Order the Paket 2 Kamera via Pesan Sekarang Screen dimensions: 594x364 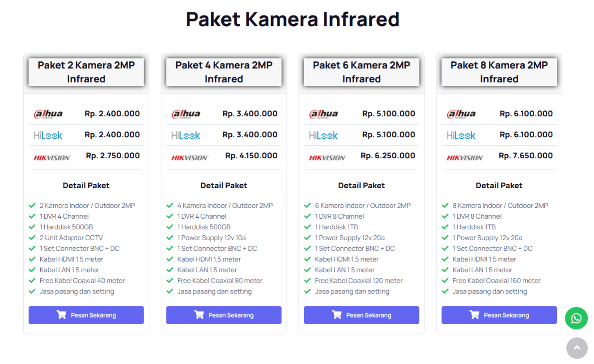(86, 315)
